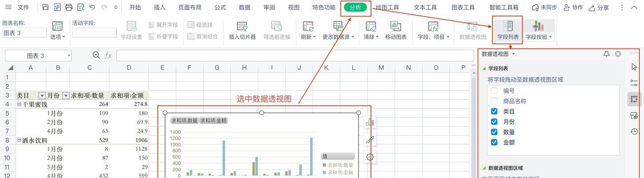Click the export to PDF icon
This screenshot has width=644, height=178.
point(57,8)
